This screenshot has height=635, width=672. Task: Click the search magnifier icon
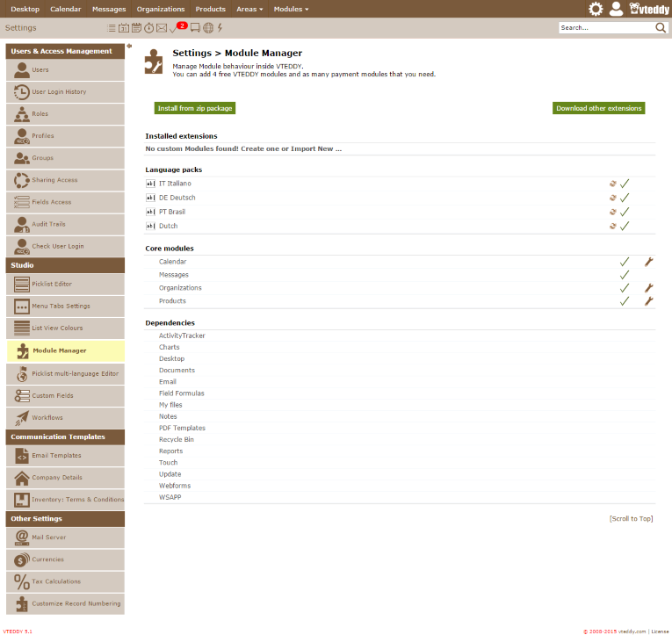pyautogui.click(x=661, y=28)
